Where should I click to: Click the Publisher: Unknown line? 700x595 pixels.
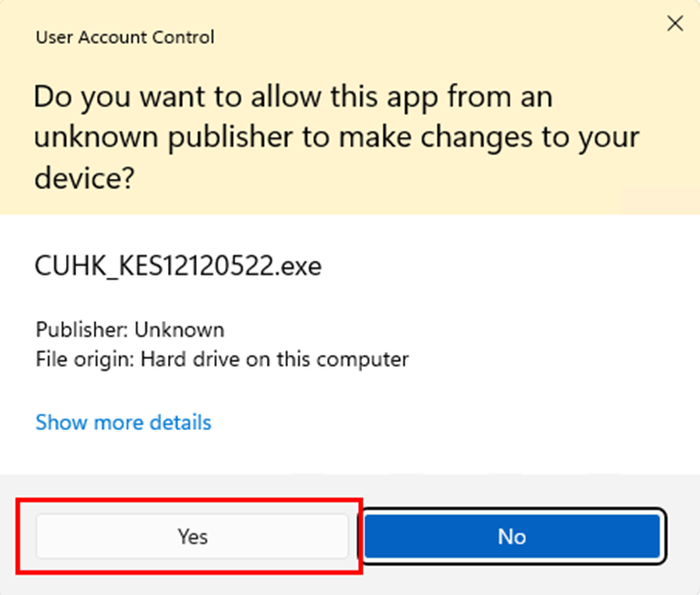point(130,330)
